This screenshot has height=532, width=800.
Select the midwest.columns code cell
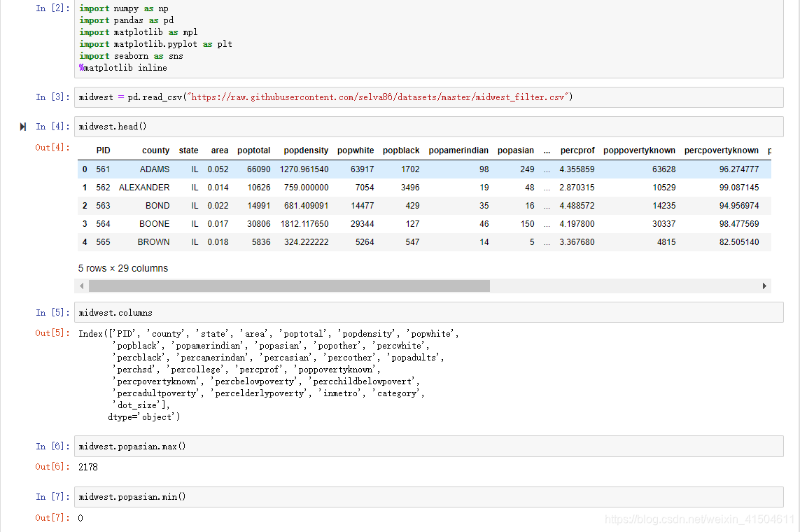coord(428,313)
